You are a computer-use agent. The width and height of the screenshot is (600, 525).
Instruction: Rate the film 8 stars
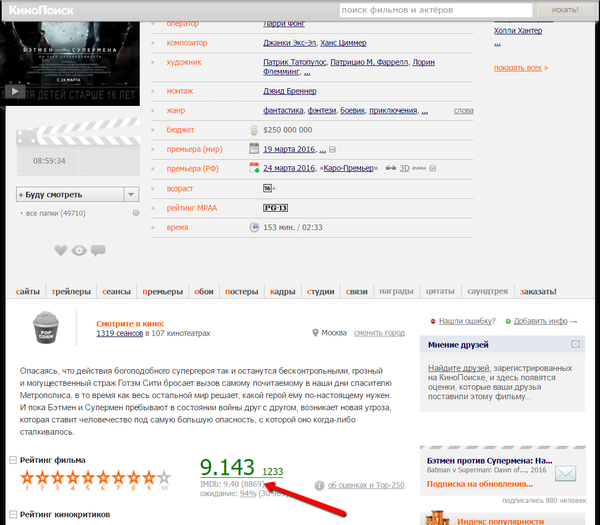[x=134, y=477]
